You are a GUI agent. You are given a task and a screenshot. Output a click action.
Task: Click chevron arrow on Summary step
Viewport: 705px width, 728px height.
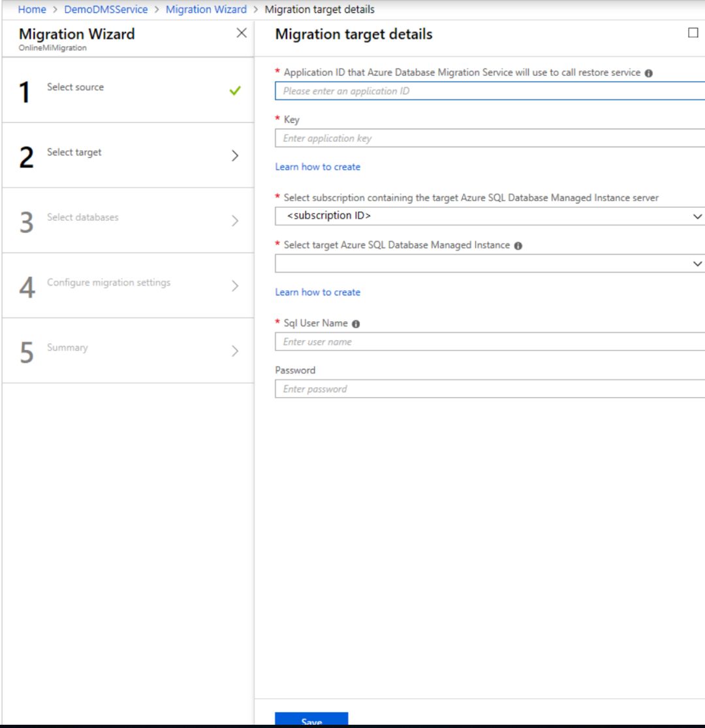[x=235, y=351]
